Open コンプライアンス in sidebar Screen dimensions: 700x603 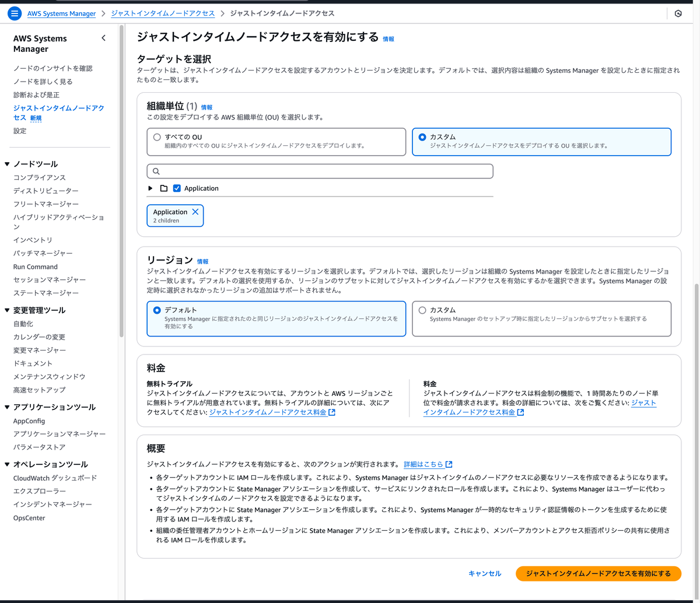pyautogui.click(x=40, y=177)
